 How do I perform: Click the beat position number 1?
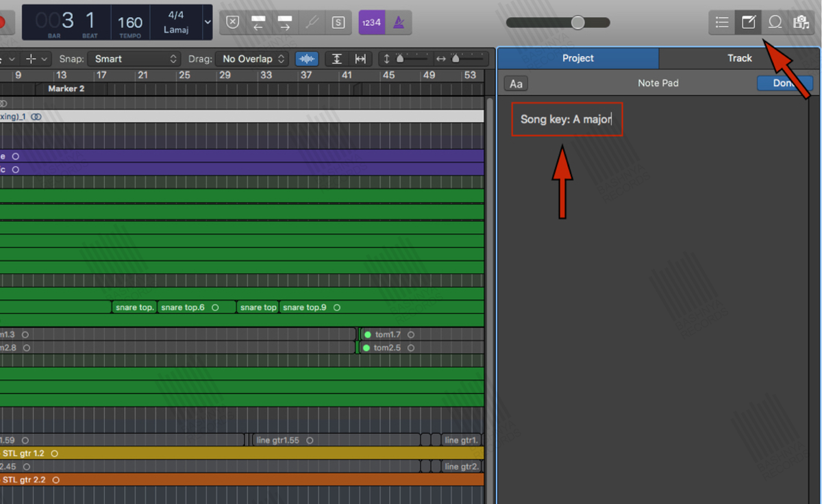tap(90, 21)
